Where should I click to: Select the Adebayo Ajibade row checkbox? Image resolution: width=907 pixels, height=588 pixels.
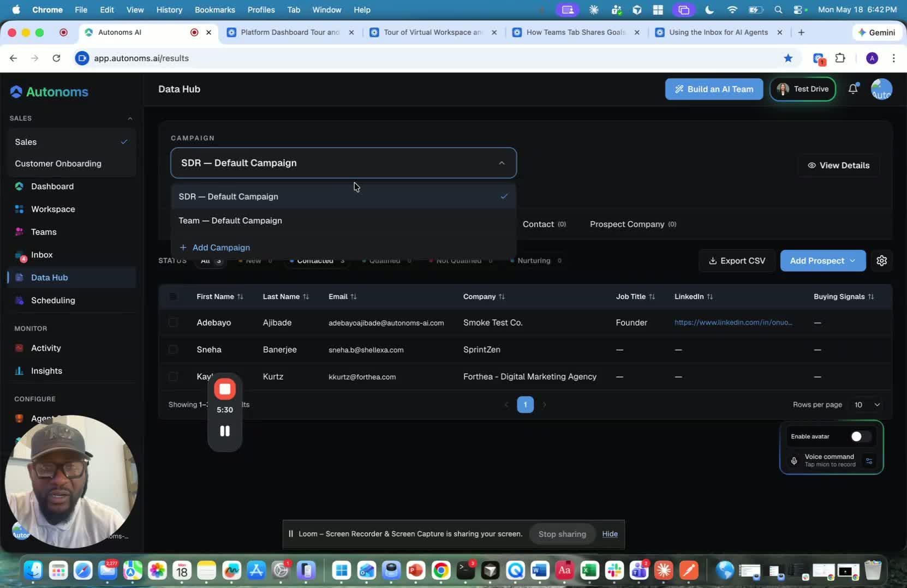(x=173, y=322)
